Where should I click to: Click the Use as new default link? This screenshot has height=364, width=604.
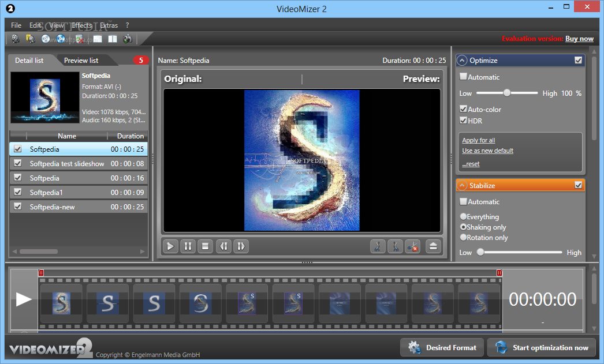click(488, 151)
